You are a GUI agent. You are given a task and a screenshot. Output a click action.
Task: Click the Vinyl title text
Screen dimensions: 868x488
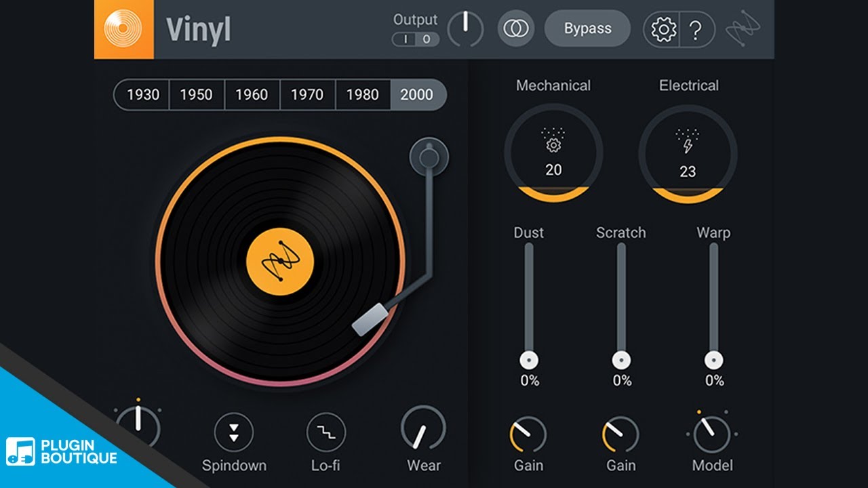pyautogui.click(x=199, y=30)
